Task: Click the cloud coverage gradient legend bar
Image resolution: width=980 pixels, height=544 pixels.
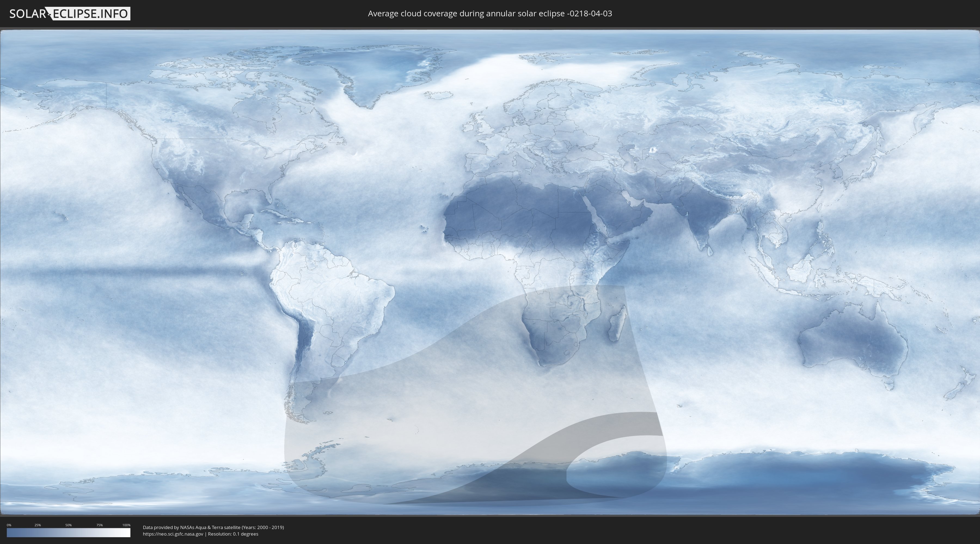Action: pos(69,533)
